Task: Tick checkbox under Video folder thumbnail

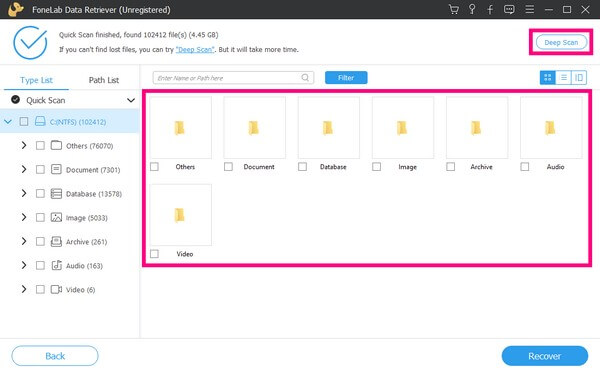Action: coord(154,254)
